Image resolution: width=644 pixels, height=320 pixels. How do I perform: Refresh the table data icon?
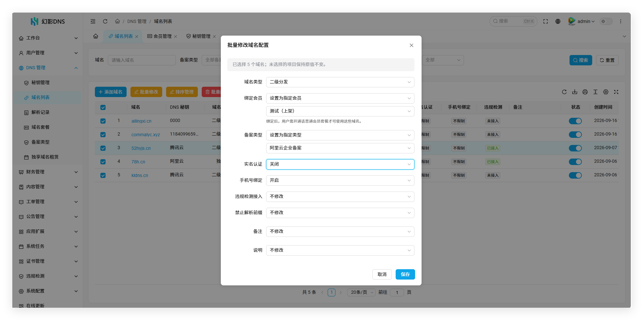coord(564,92)
